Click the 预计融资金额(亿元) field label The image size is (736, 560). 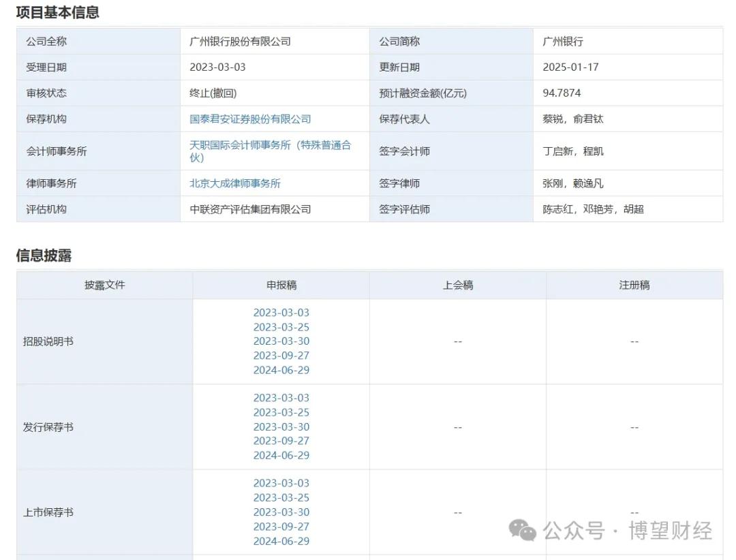[423, 93]
